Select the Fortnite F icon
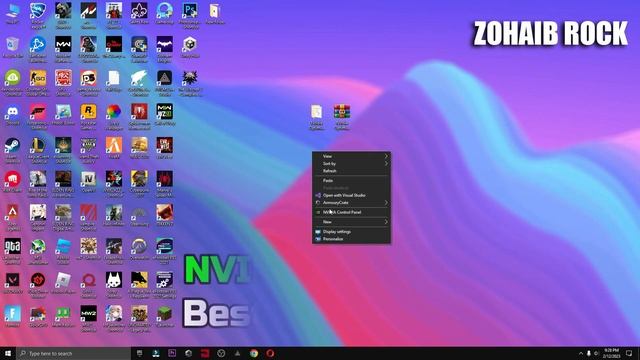 [12, 313]
